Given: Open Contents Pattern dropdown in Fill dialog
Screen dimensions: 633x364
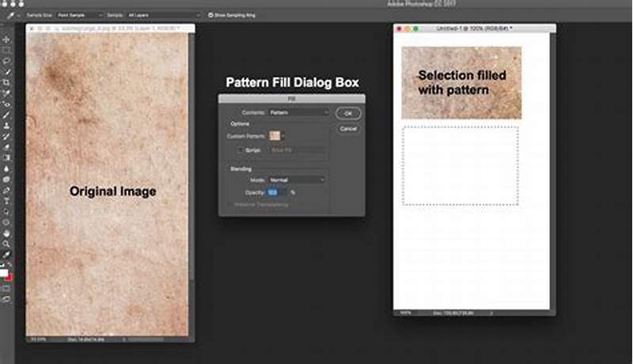Looking at the screenshot, I should (299, 112).
